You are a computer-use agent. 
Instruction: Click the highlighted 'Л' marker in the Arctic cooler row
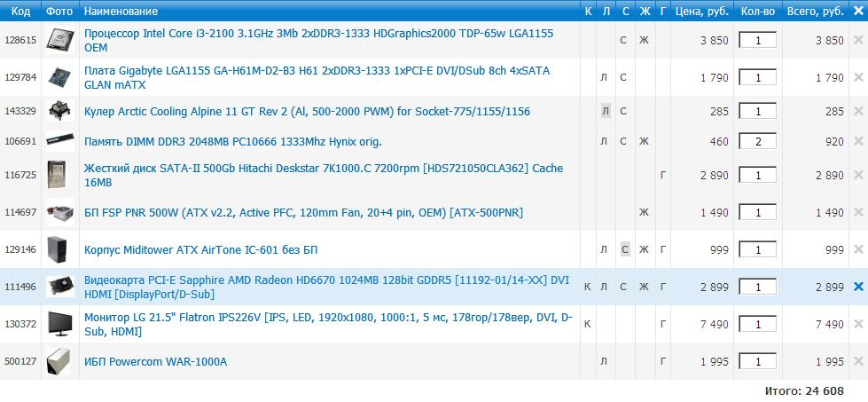tap(605, 111)
